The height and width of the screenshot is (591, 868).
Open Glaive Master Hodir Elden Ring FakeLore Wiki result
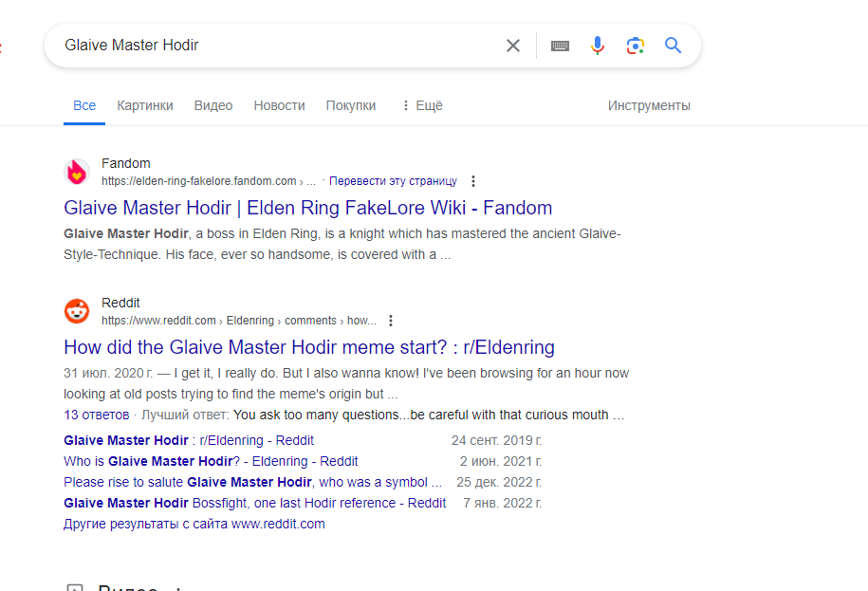tap(307, 208)
